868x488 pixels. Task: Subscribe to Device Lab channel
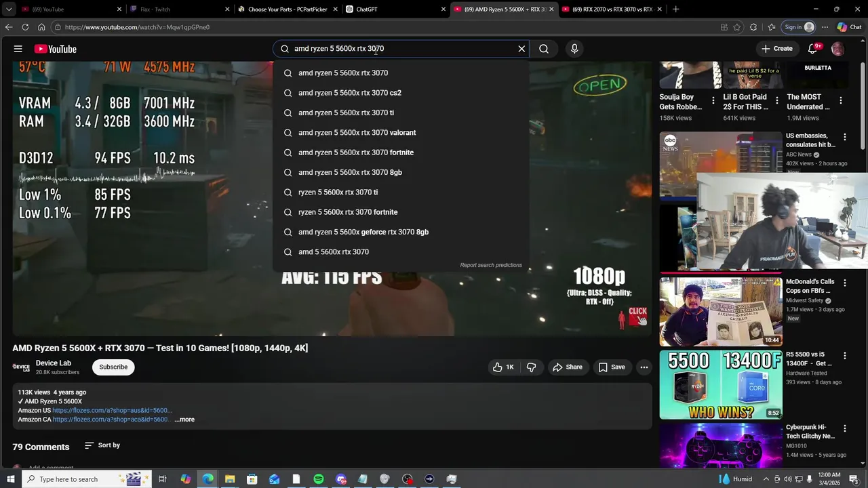(113, 367)
